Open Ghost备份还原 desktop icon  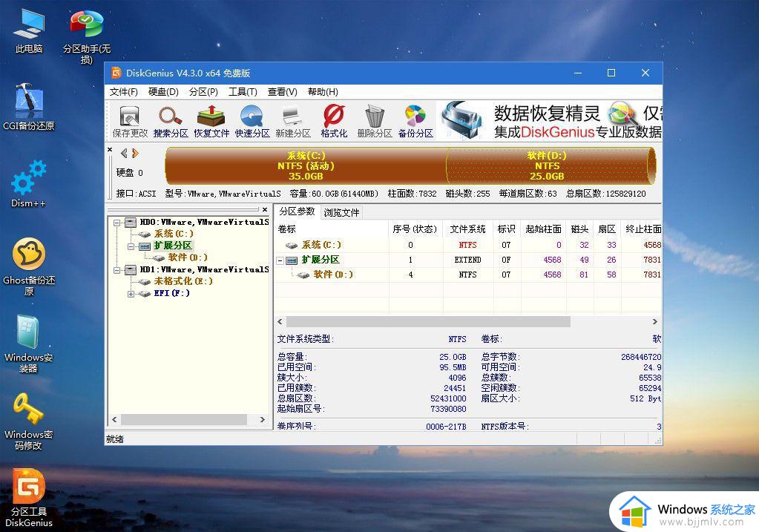28,266
